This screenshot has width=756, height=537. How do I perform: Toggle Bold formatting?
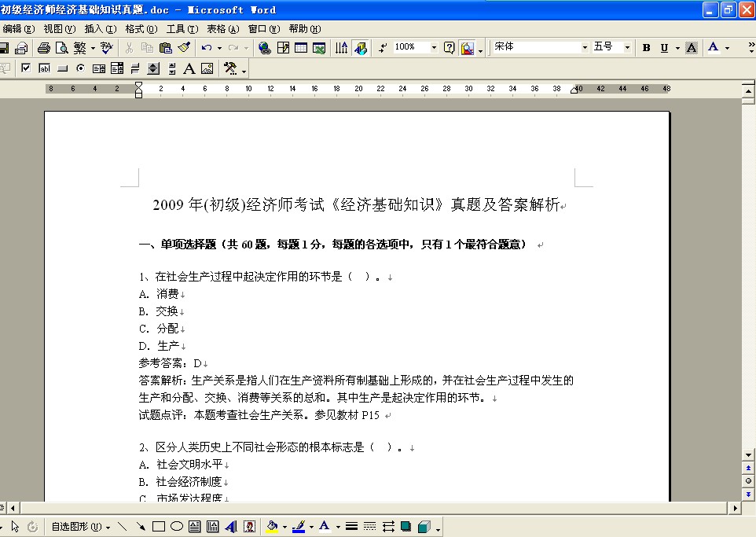coord(646,48)
